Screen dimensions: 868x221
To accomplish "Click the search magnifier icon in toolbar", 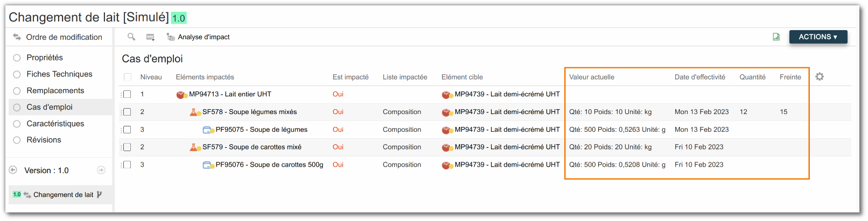I will (131, 37).
